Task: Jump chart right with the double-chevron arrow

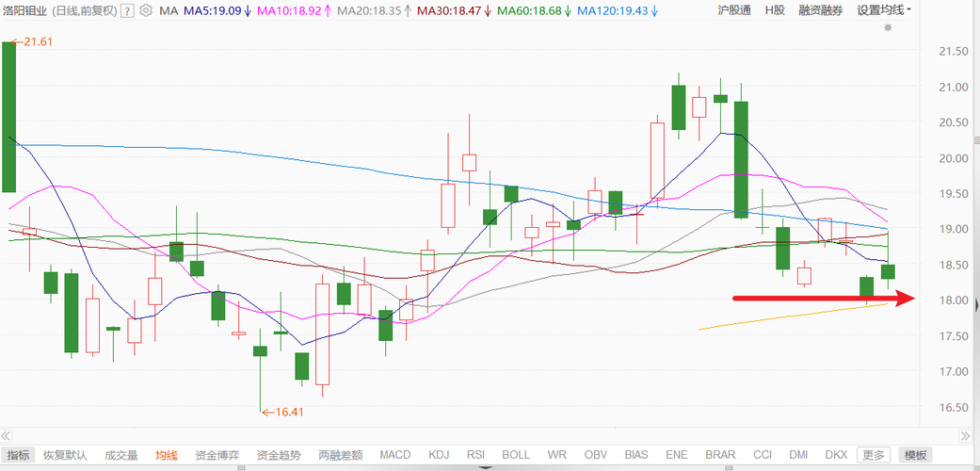Action: point(966,435)
